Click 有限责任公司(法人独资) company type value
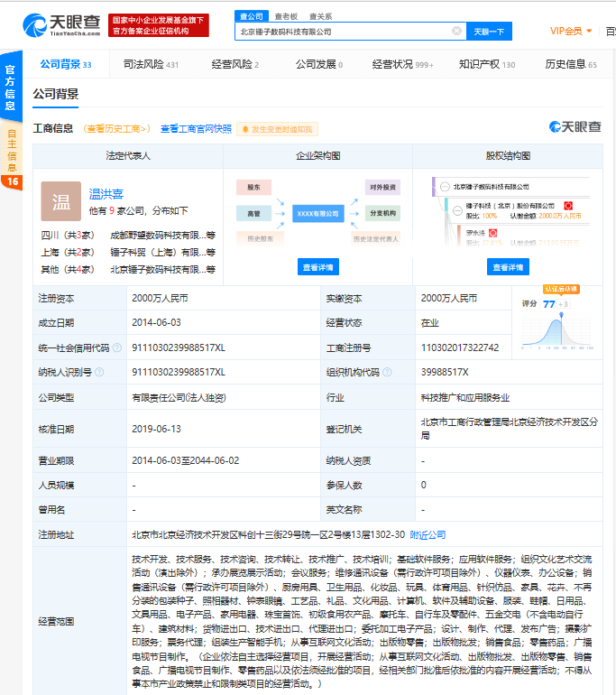 [179, 397]
